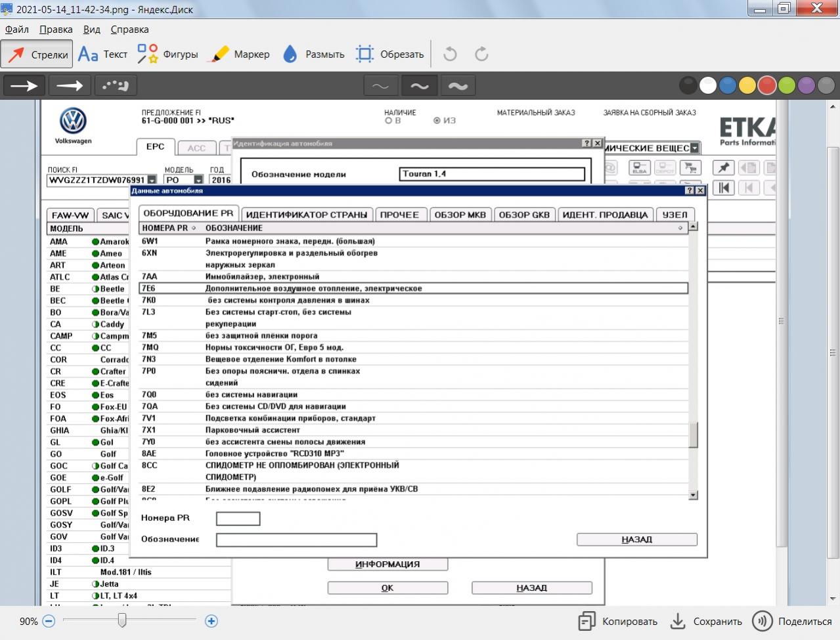Click the shopping carts icon in ETKA

[690, 168]
